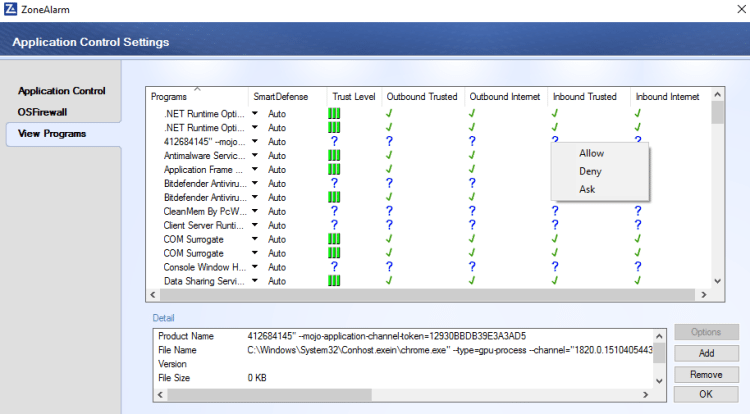Click Outbound Trusted column header

click(x=423, y=97)
